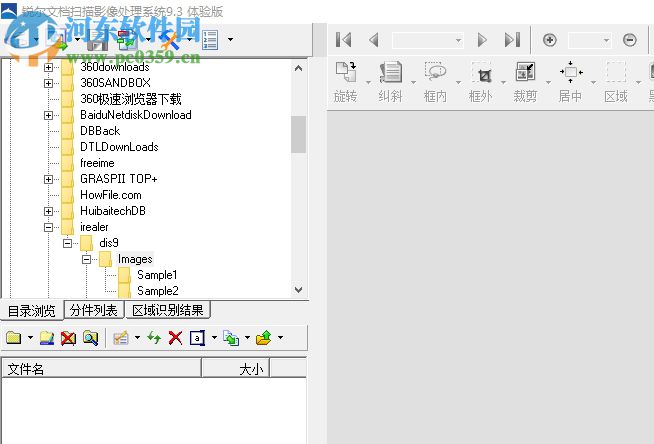Click the green refresh arrows icon
This screenshot has height=444, width=654.
(x=154, y=338)
